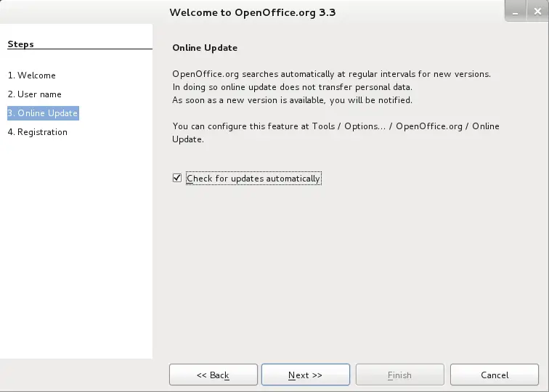Click the empty white area below Registration step
This screenshot has width=549, height=392.
coord(76,245)
